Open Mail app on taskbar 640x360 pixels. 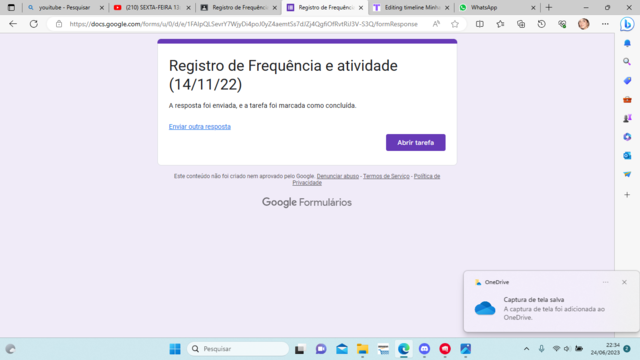point(342,349)
